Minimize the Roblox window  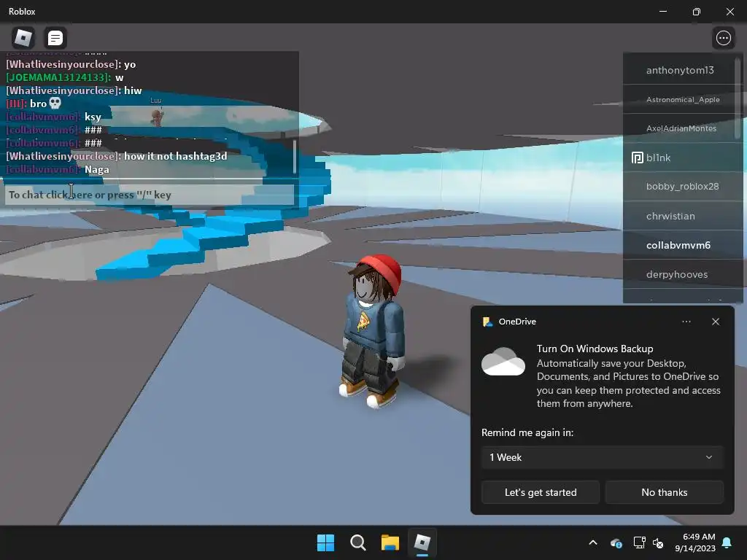[662, 12]
